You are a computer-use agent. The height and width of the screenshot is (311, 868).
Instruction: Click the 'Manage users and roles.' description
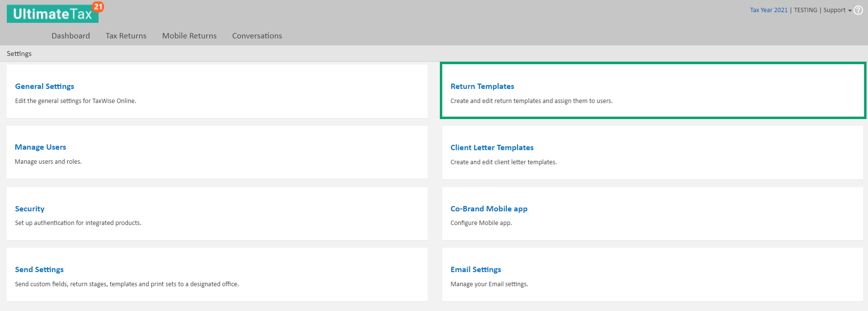[48, 162]
